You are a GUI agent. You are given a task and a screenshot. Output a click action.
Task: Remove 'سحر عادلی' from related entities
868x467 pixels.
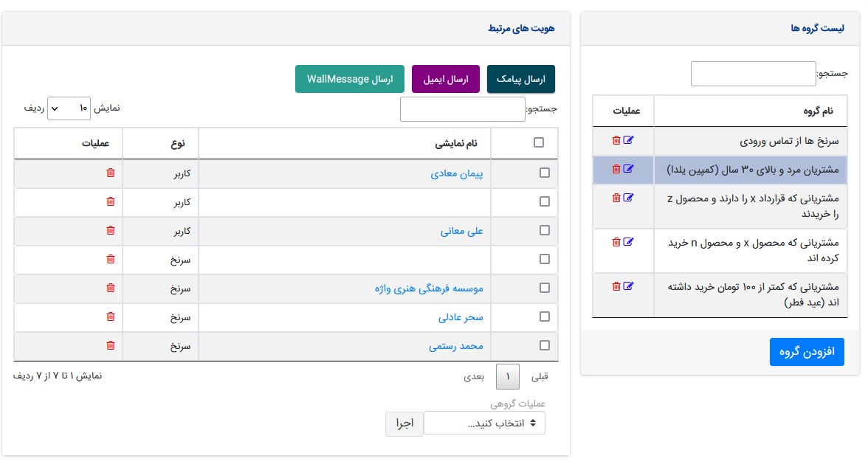pos(111,316)
